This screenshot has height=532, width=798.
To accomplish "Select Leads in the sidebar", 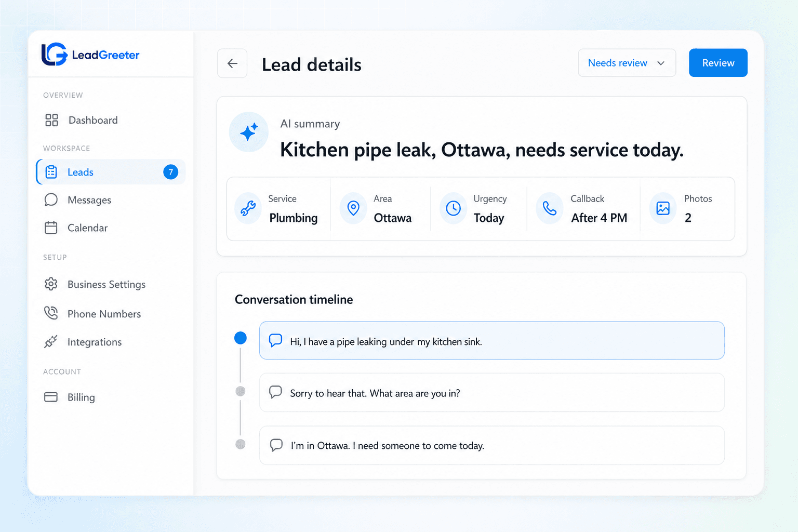I will tap(111, 172).
